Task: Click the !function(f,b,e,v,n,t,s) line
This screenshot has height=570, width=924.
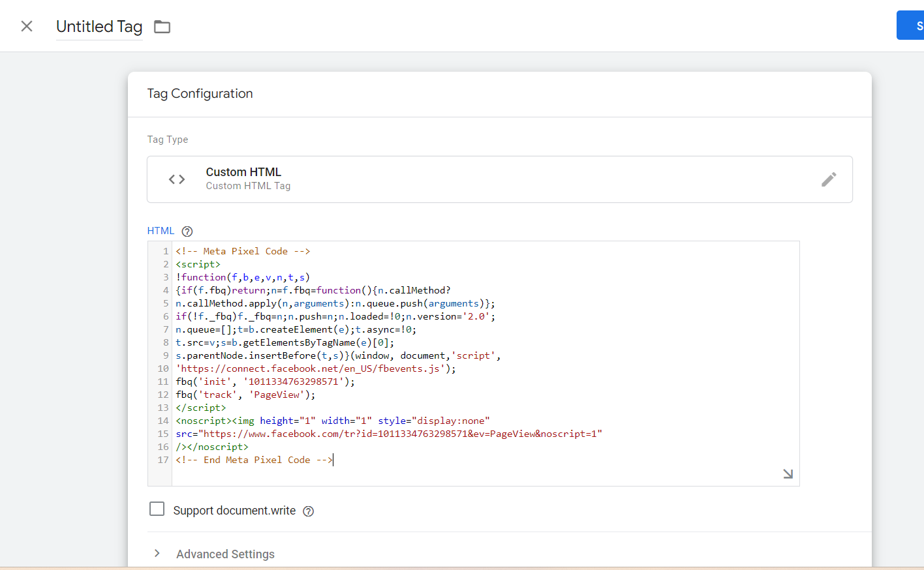Action: tap(243, 277)
